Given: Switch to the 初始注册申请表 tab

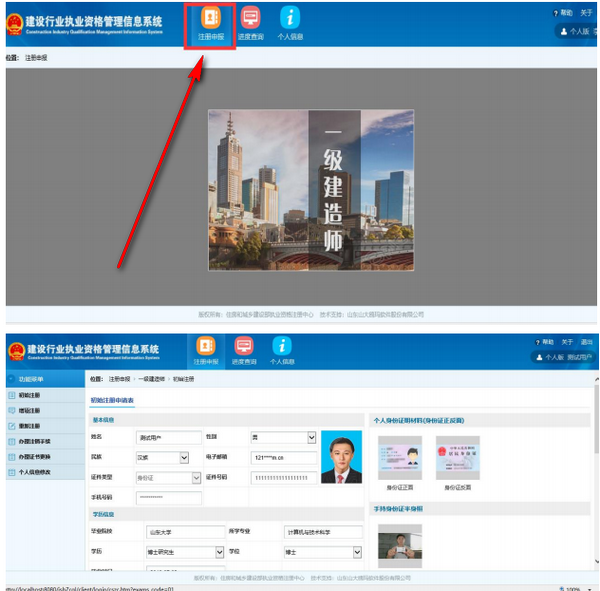Looking at the screenshot, I should coord(112,400).
